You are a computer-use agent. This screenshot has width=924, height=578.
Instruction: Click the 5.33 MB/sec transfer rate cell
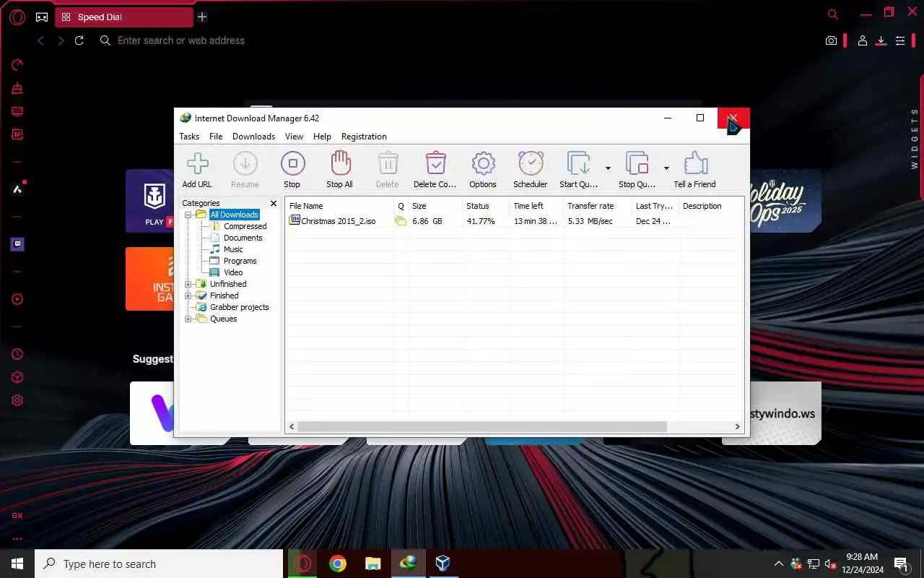click(x=590, y=221)
